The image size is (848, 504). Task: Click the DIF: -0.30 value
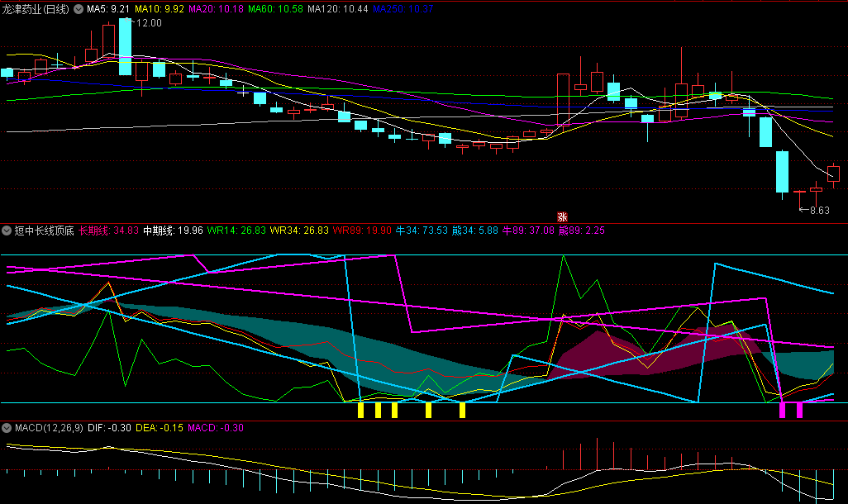109,428
